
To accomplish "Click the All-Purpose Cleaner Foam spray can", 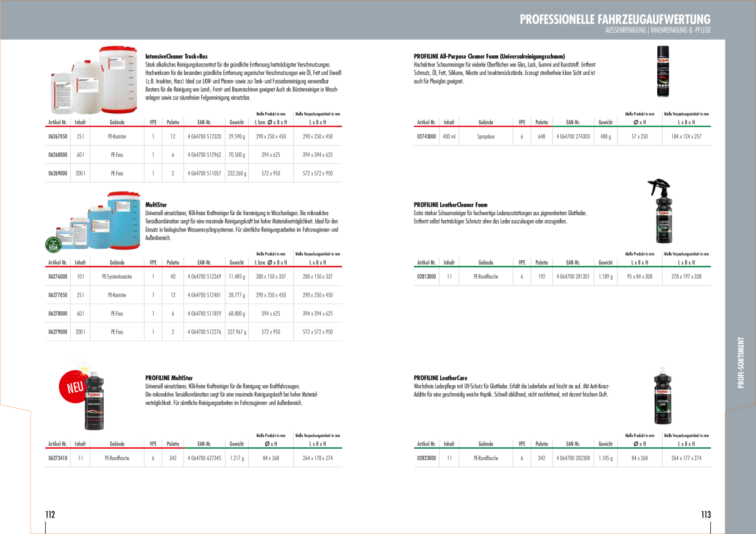I will pyautogui.click(x=663, y=71).
